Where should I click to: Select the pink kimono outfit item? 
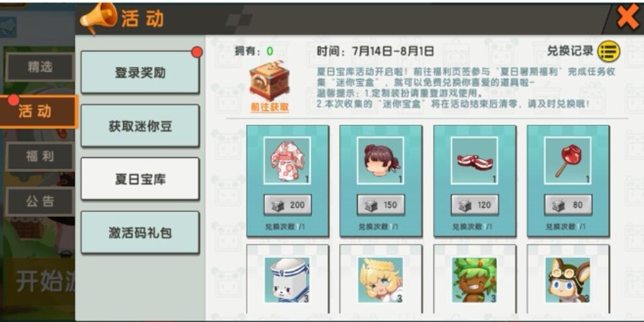[287, 160]
